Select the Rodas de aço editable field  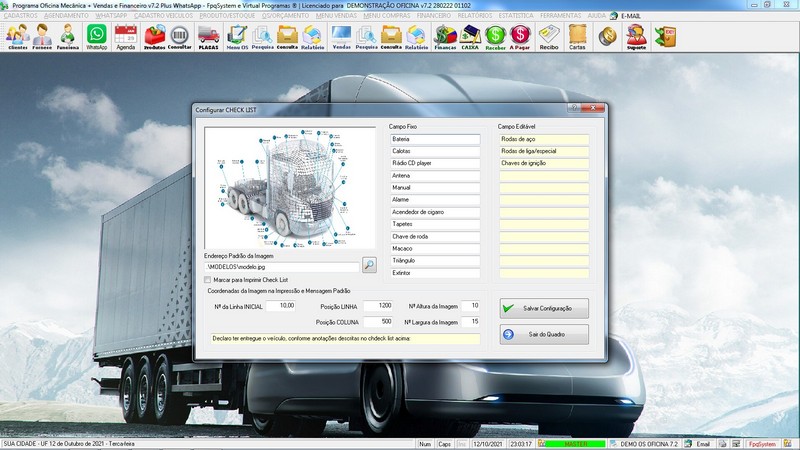[544, 139]
